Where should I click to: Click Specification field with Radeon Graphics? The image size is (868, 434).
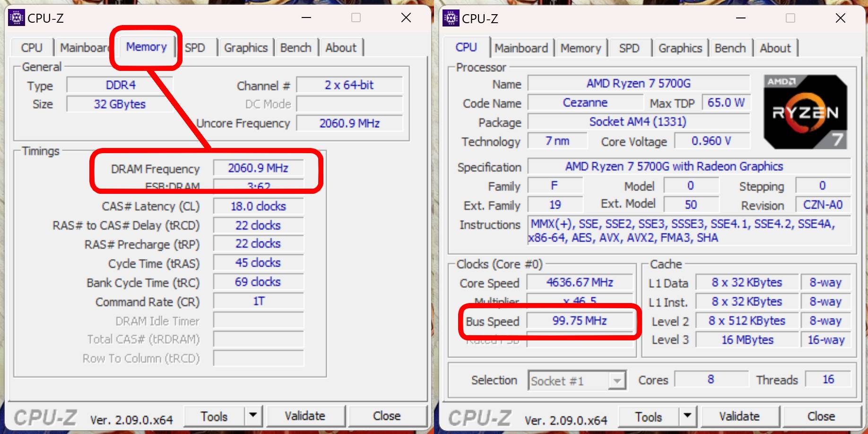(x=689, y=166)
